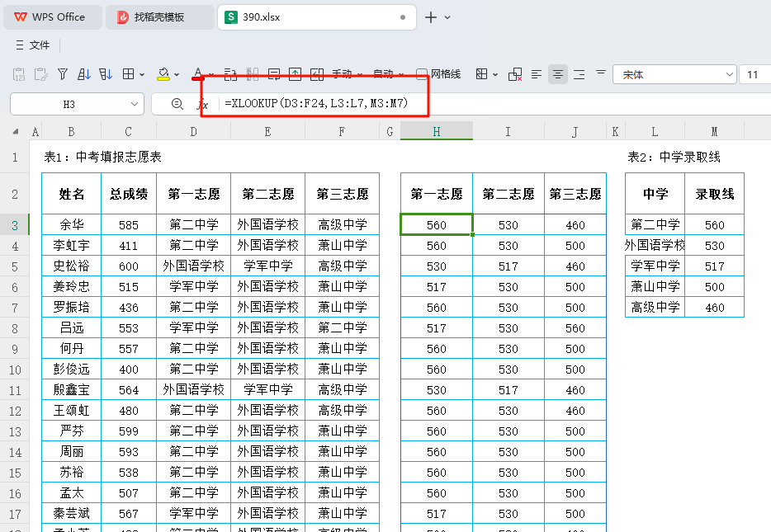Select the 390.xlsx document tab
The height and width of the screenshot is (532, 771).
317,16
